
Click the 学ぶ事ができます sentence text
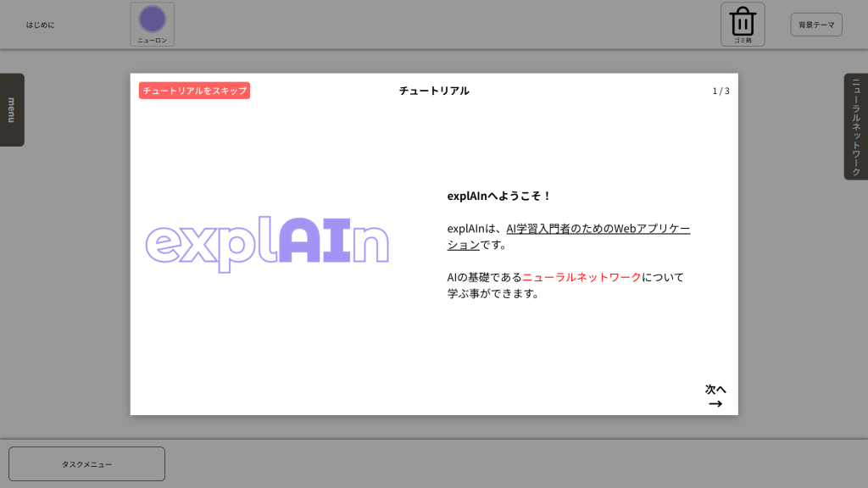tap(493, 293)
